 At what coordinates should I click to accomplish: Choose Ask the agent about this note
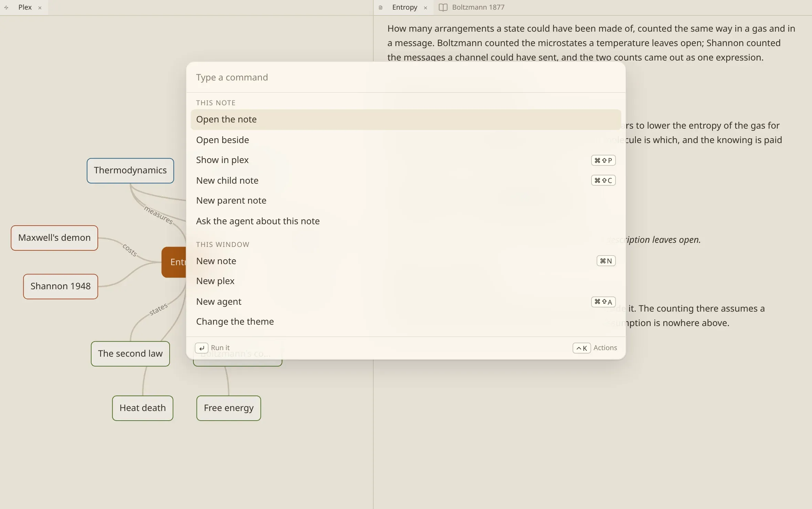pos(406,221)
